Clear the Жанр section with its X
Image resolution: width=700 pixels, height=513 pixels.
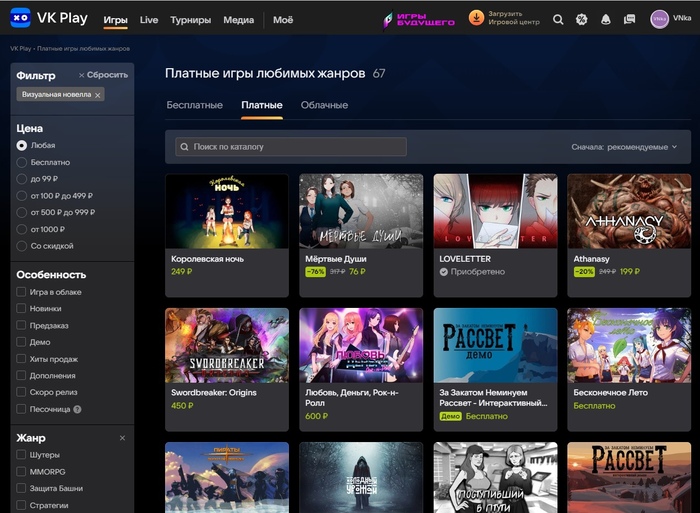coord(122,438)
